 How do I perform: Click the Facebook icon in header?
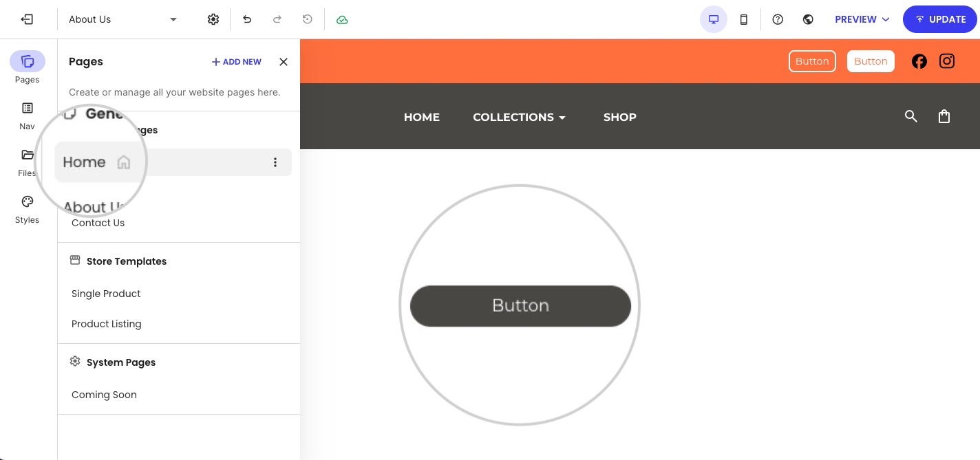(919, 61)
